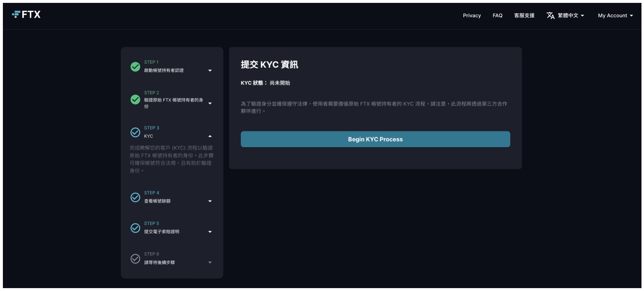Select the 驗證原始 FTX 帳號持有者的身份 label
644x291 pixels.
(173, 103)
